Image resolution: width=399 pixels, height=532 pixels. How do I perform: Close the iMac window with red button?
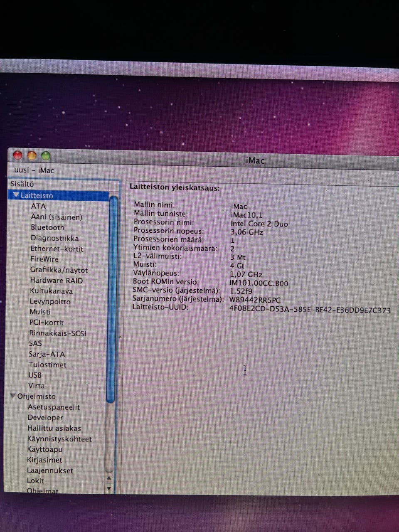coord(18,155)
